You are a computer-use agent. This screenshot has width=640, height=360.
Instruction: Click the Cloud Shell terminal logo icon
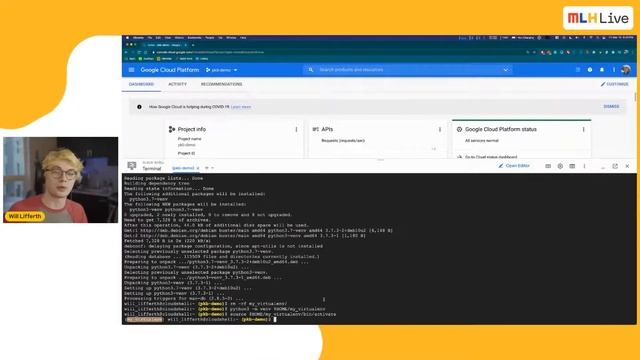131,166
